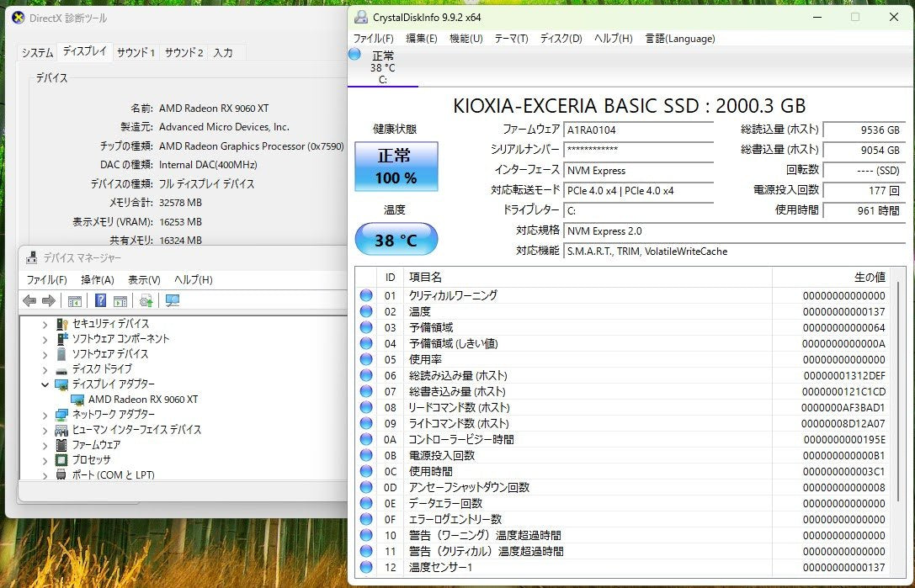Switch to the システム tab in DirectX tool

click(37, 52)
